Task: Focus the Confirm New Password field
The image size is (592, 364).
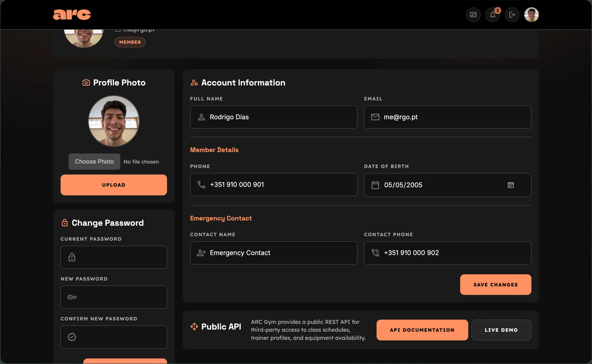Action: [114, 337]
